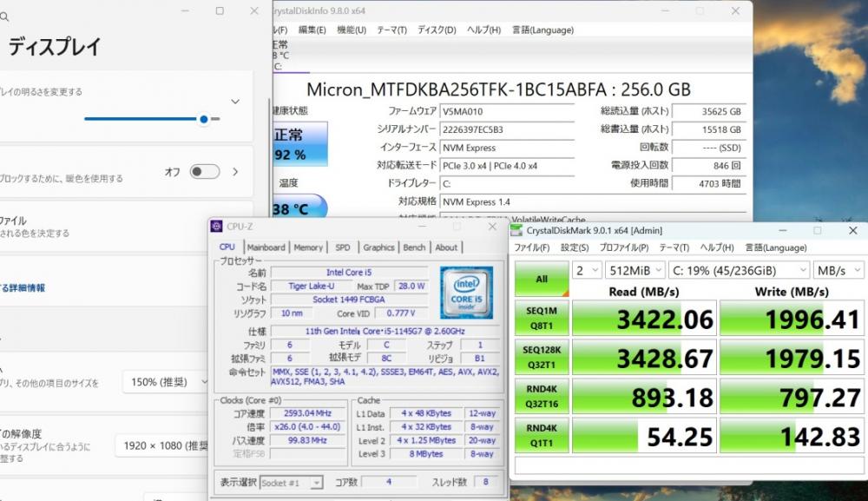Click the CPU-Z app icon in title bar
868x501 pixels.
(x=216, y=227)
